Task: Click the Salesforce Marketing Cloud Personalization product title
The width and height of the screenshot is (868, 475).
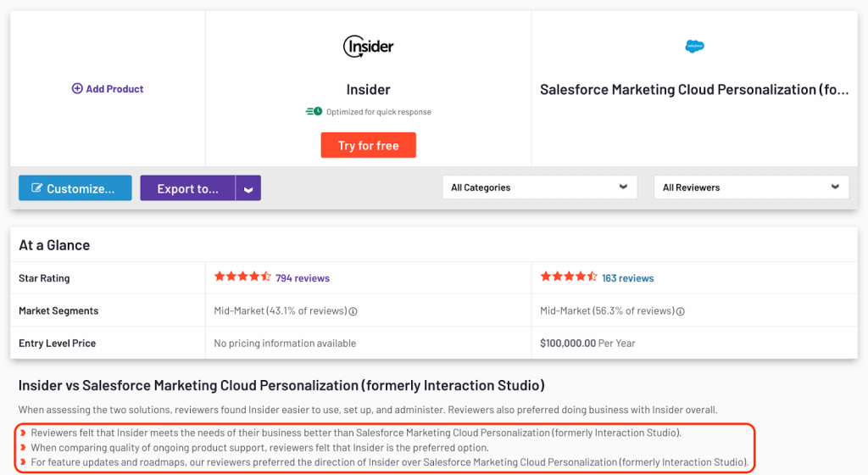Action: [x=694, y=90]
